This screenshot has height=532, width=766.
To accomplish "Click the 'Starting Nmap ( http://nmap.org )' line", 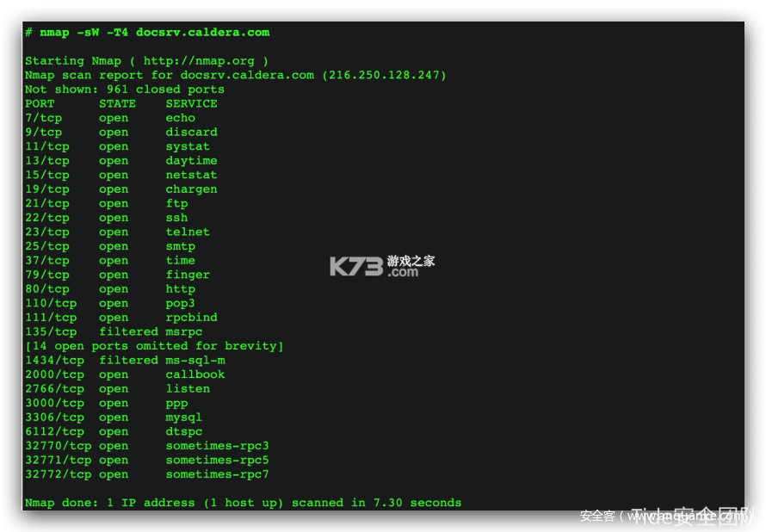I will 146,61.
